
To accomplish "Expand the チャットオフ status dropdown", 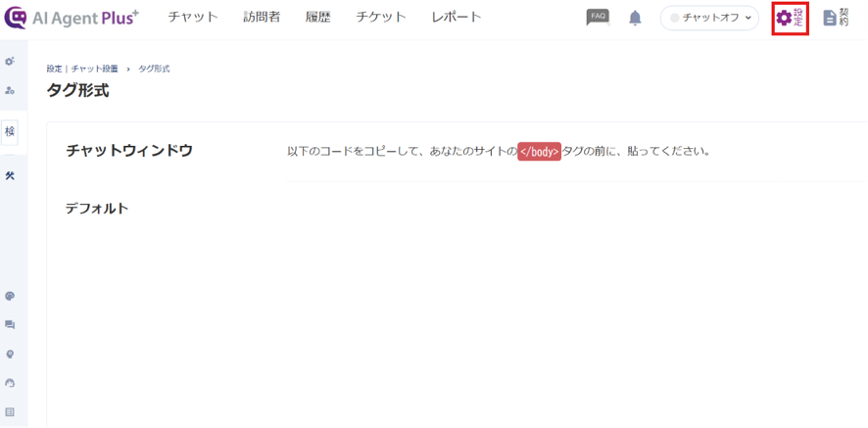I will click(709, 18).
